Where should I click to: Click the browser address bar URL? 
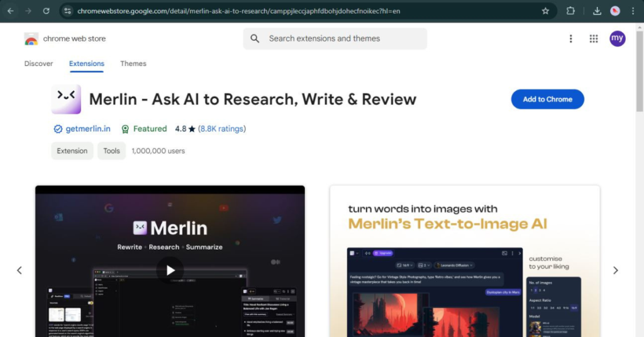click(x=238, y=11)
